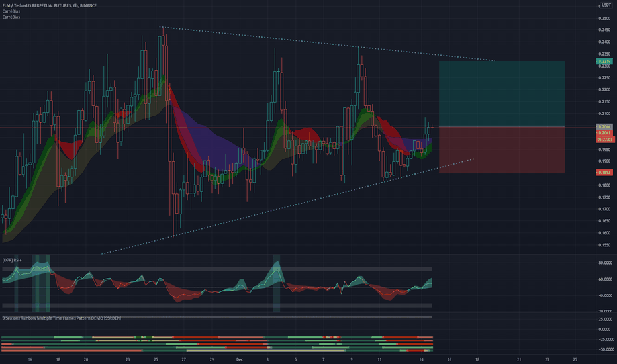Click the 29 date label on time axis
The height and width of the screenshot is (364, 617).
click(211, 359)
